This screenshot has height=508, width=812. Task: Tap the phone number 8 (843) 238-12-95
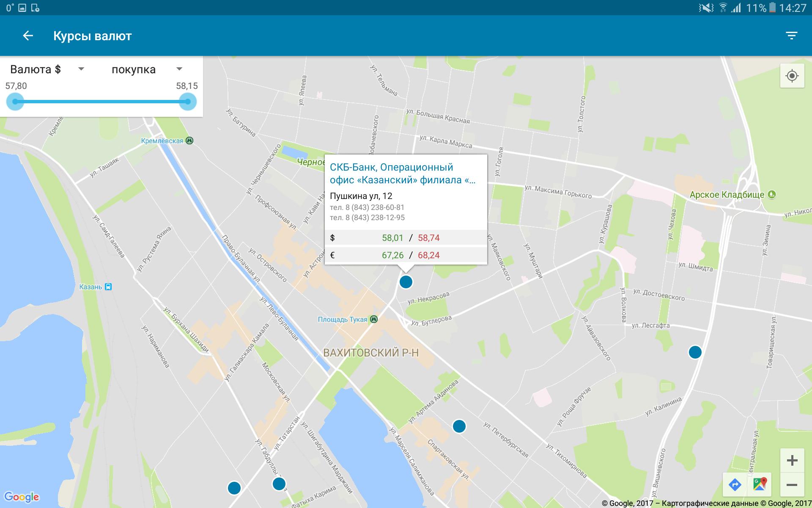(x=367, y=218)
